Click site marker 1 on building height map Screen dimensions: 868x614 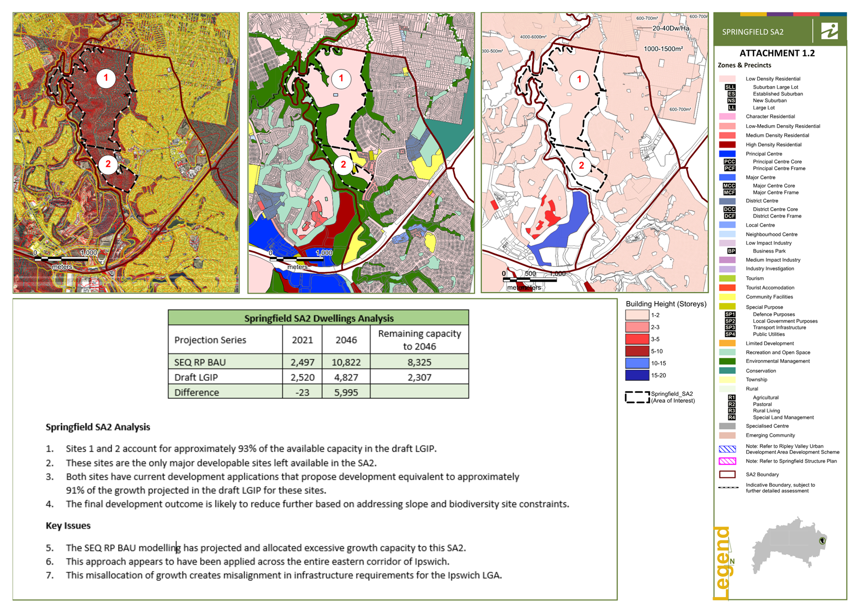pyautogui.click(x=579, y=79)
